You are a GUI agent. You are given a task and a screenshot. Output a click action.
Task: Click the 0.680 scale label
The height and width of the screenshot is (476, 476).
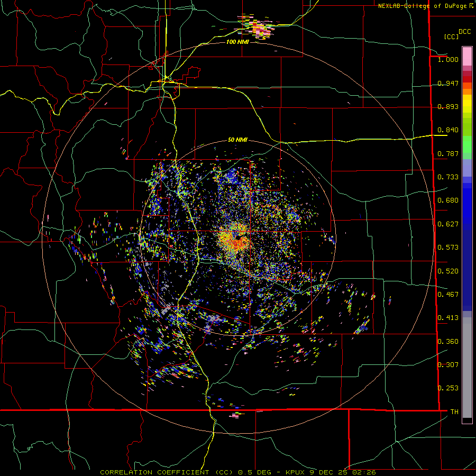pyautogui.click(x=448, y=200)
